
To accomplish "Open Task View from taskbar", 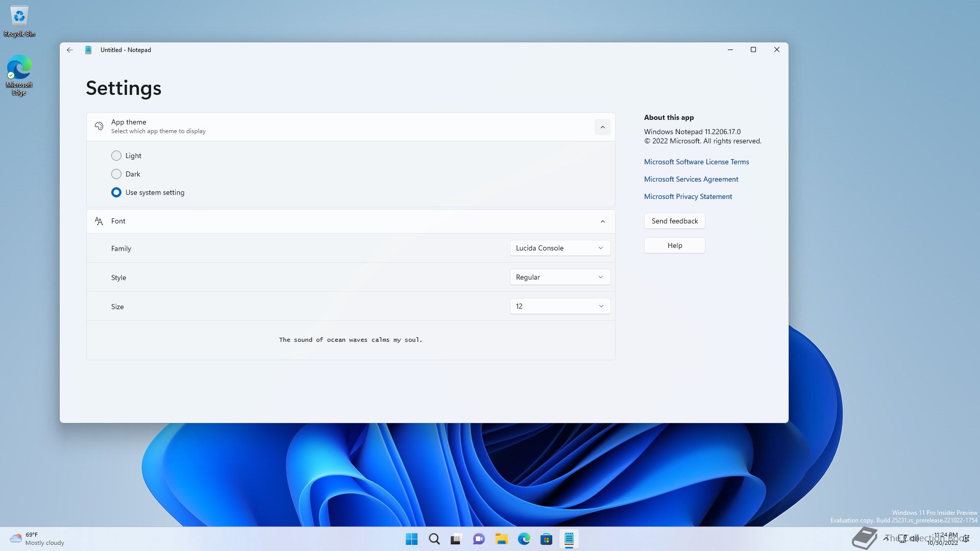I will pyautogui.click(x=456, y=539).
